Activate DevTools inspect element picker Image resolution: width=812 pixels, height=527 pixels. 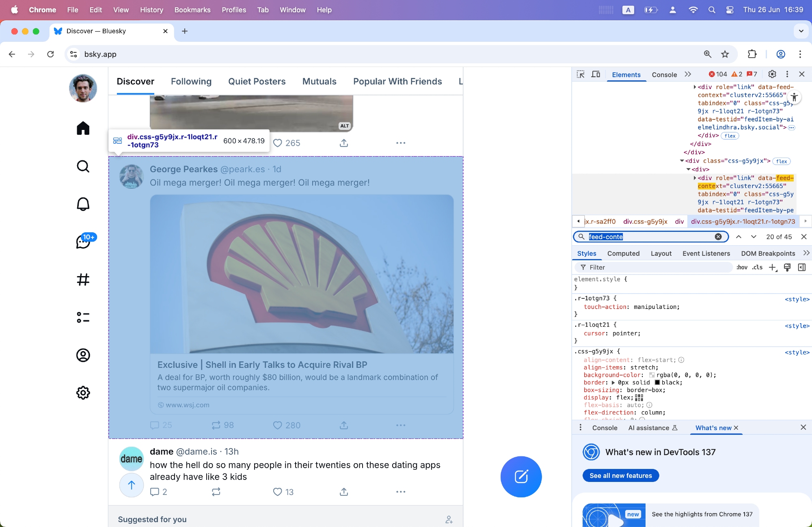click(x=581, y=74)
